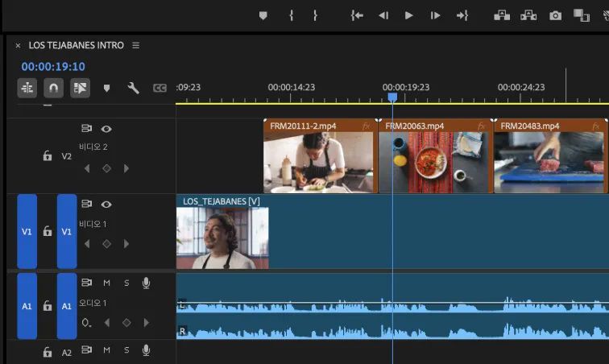Open Timeline Display Settings wrench
Screen dimensions: 609x364
click(133, 88)
